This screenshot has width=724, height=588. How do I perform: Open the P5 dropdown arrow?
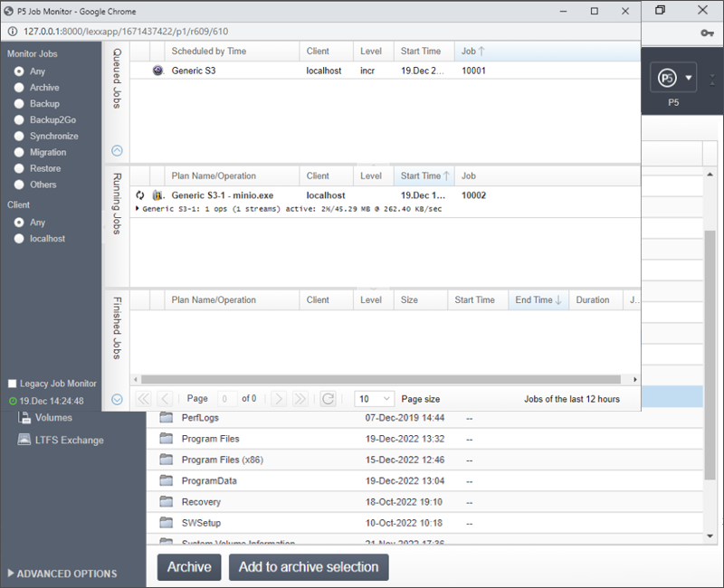(689, 78)
